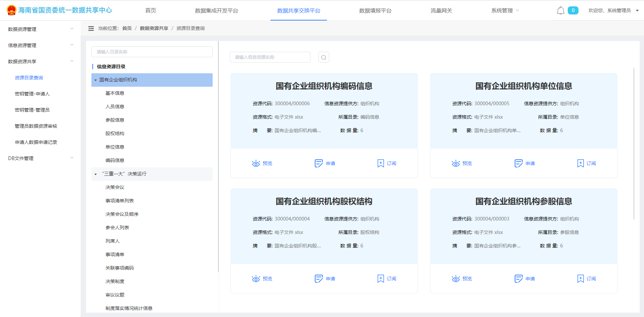644x317 pixels.
Task: Click 申请 text on the 参股信息 card
Action: [530, 279]
